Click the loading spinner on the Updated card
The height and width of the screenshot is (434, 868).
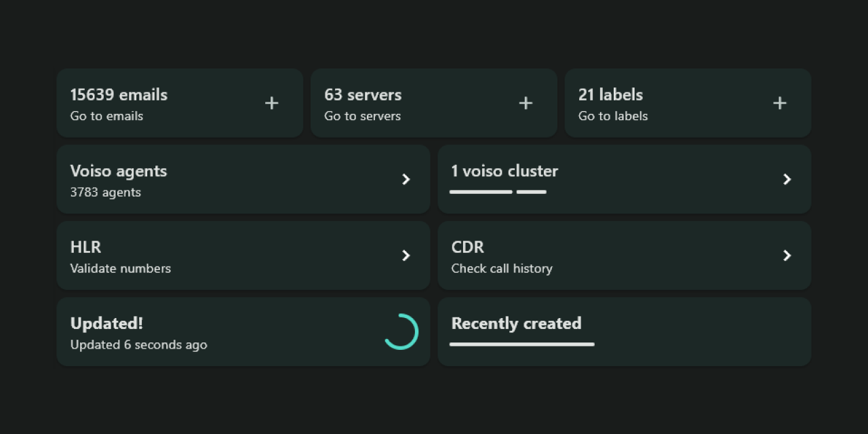pyautogui.click(x=401, y=332)
